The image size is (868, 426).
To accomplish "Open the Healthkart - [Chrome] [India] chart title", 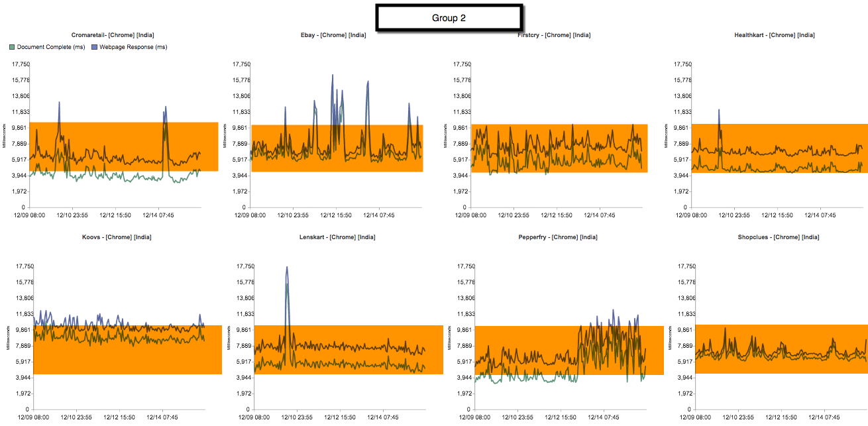I will pos(775,35).
